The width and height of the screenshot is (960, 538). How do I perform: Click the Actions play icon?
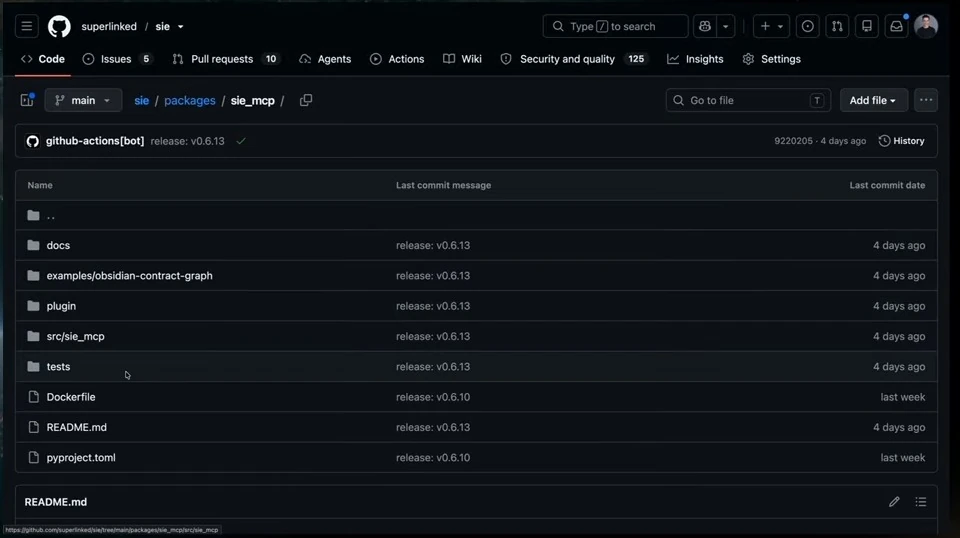(376, 59)
